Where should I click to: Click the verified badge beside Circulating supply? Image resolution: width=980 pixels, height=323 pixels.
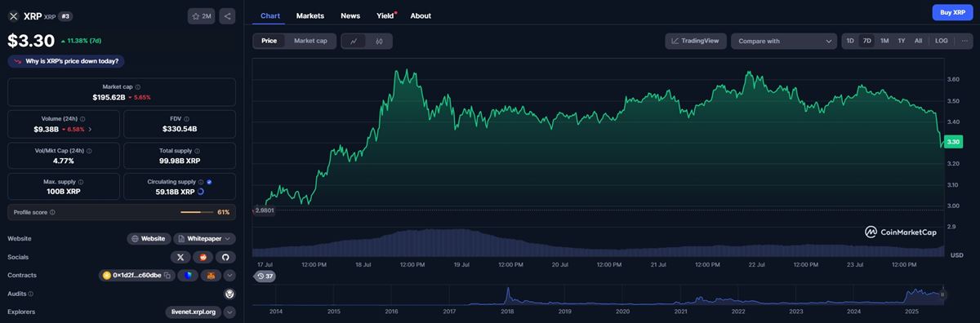click(209, 182)
